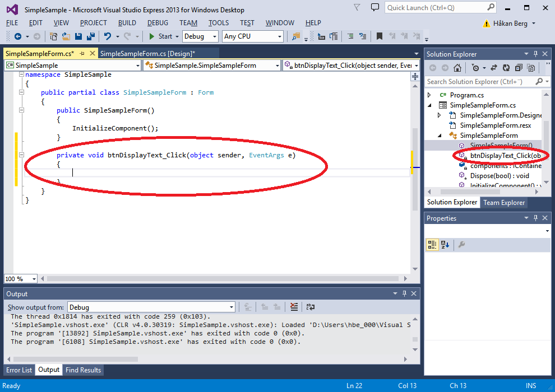Click Refresh icon in Solution Explorer toolbar
The width and height of the screenshot is (555, 392).
click(x=506, y=68)
